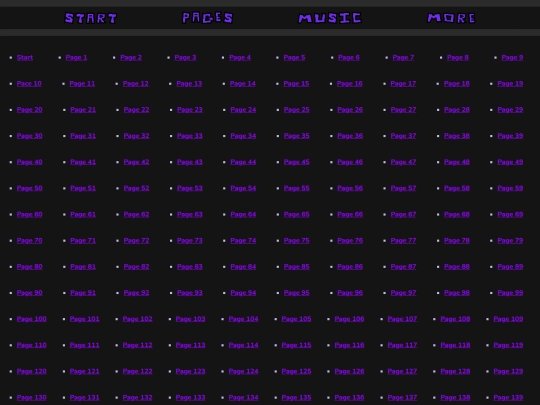Image resolution: width=540 pixels, height=405 pixels.
Task: Click the Page 100 link
Action: (32, 319)
